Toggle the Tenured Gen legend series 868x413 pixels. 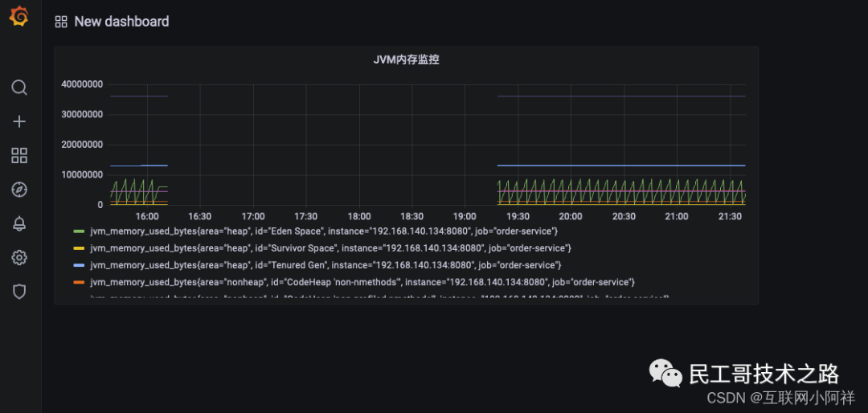click(325, 265)
